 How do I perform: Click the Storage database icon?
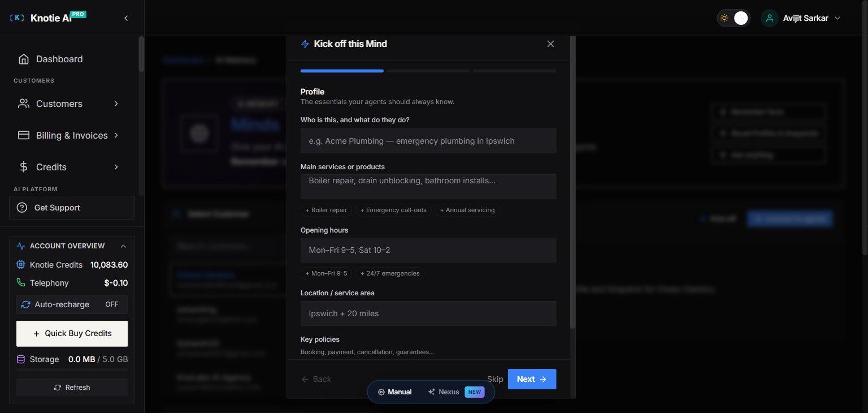[21, 359]
